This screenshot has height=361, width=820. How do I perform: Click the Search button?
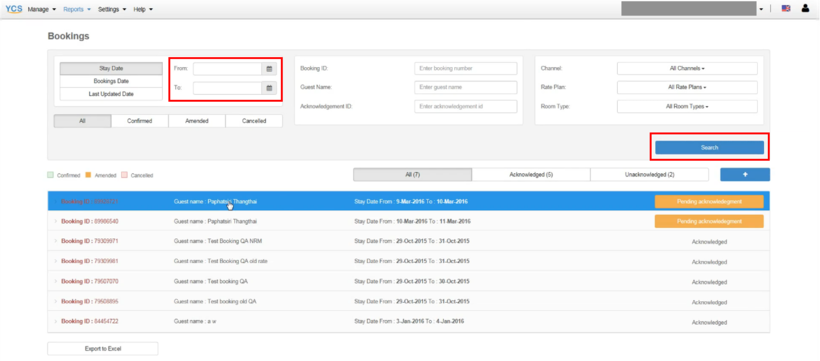pos(709,148)
